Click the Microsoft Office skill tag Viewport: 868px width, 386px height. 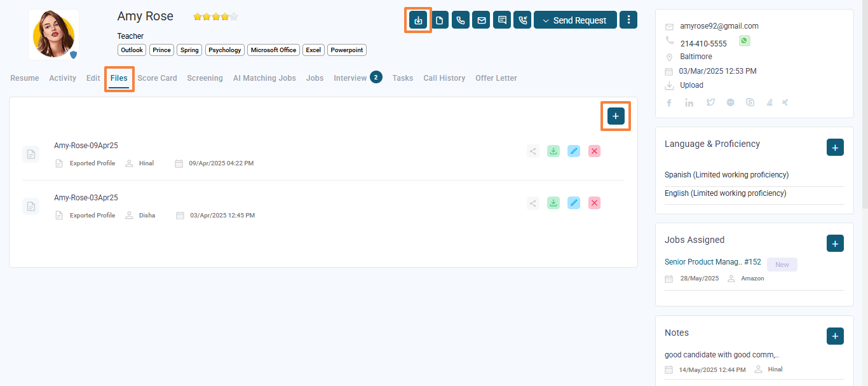(274, 50)
